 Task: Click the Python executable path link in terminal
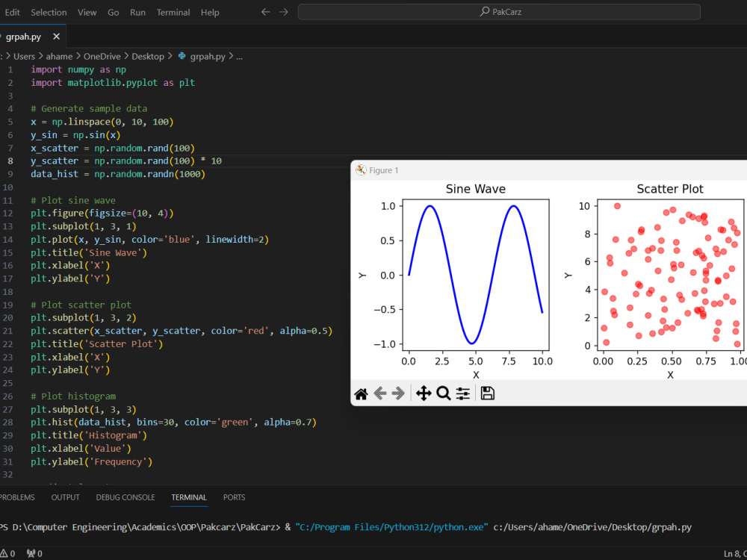[x=391, y=526]
